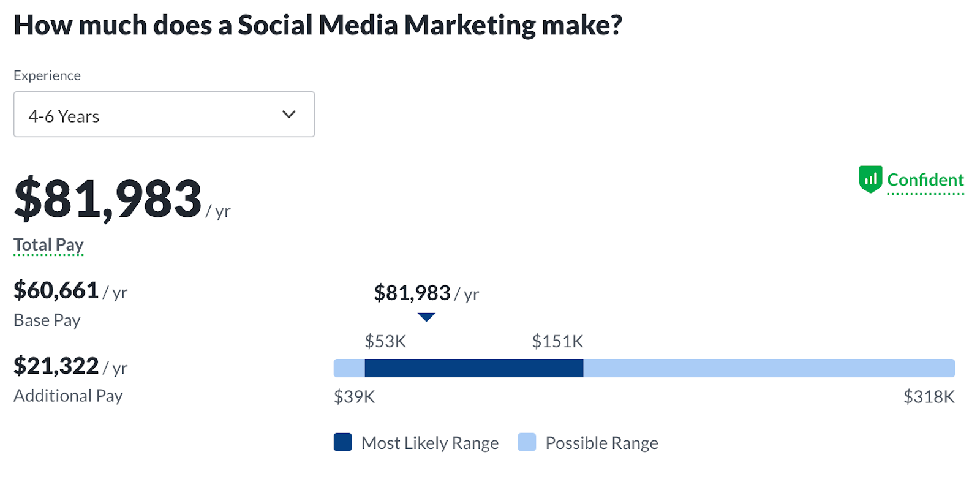The width and height of the screenshot is (980, 479).
Task: Click the $151K range label
Action: click(x=557, y=341)
